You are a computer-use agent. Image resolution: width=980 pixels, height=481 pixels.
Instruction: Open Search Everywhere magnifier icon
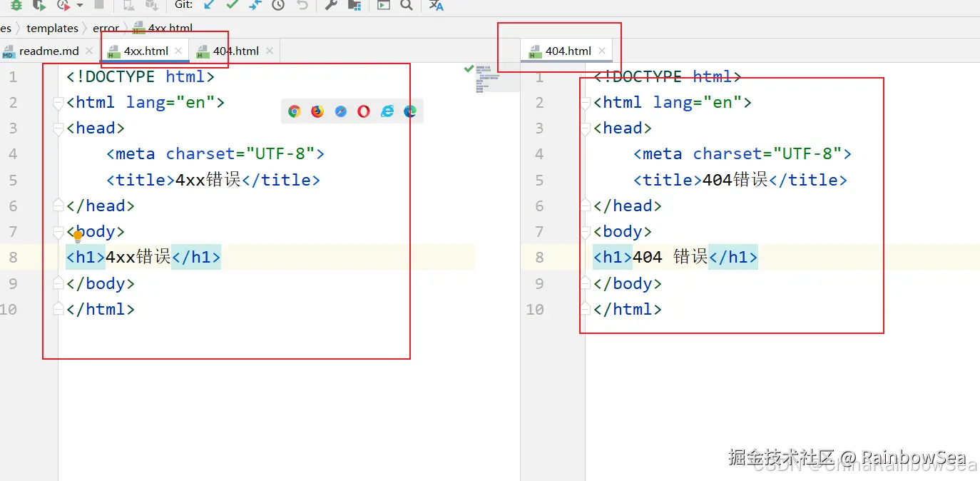click(407, 5)
